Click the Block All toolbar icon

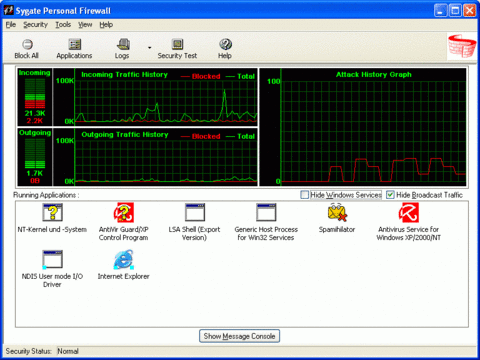[27, 44]
